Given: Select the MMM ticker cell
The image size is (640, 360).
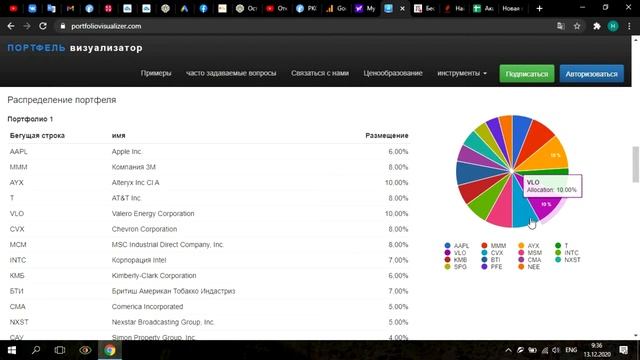Looking at the screenshot, I should [18, 167].
